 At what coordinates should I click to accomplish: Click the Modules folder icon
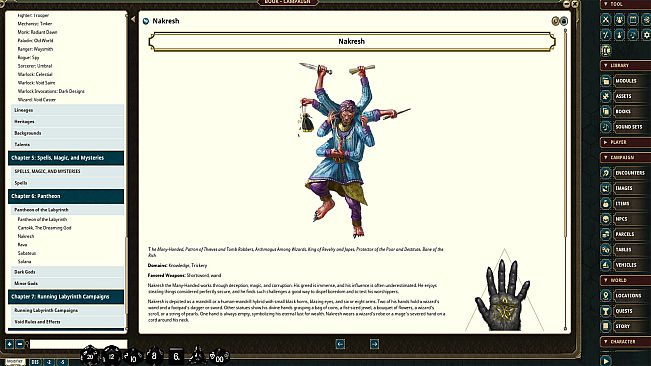[x=606, y=81]
